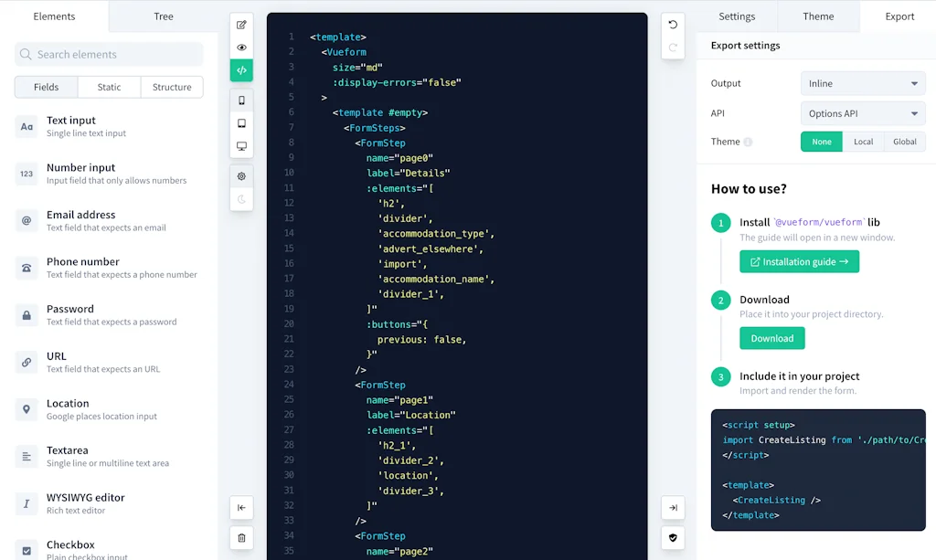Click the Download button
The image size is (936, 560).
coord(771,338)
